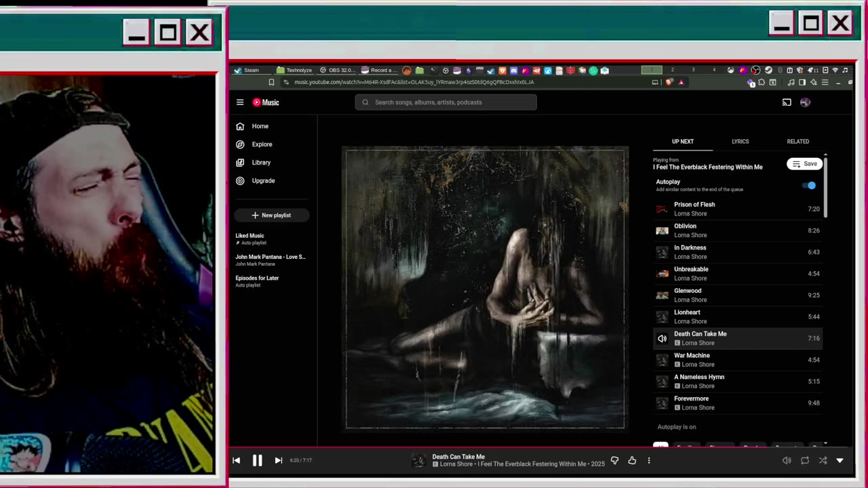This screenshot has height=488, width=868.
Task: Click the YouTube Music logo
Action: 266,102
